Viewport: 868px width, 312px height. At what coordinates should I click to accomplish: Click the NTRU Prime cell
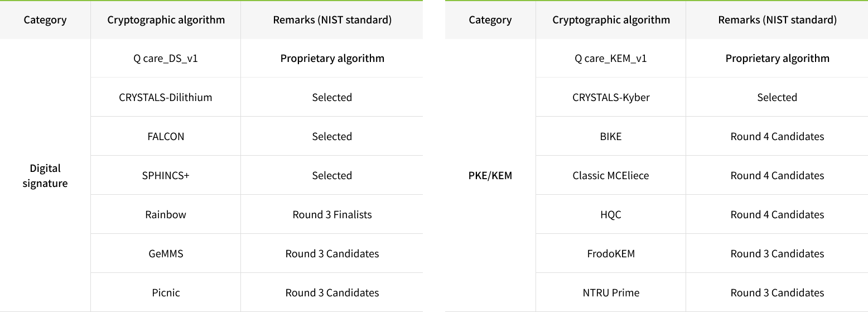[x=611, y=292]
